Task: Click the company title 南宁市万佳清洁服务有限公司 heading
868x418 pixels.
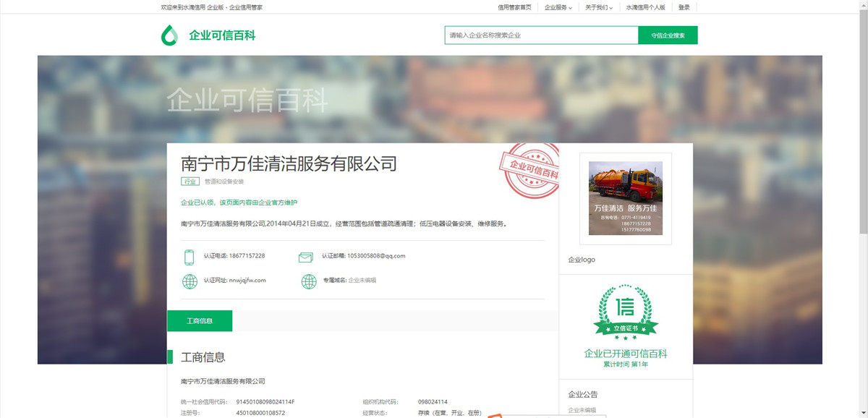Action: click(x=289, y=163)
